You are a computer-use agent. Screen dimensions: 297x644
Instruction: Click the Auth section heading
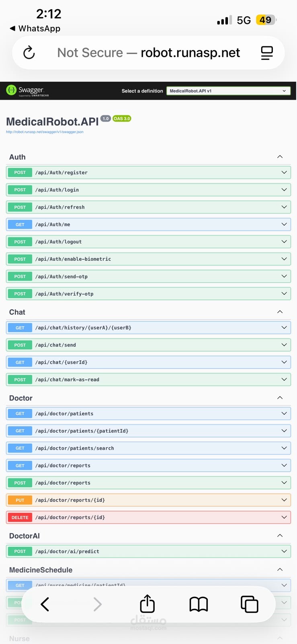click(x=17, y=157)
